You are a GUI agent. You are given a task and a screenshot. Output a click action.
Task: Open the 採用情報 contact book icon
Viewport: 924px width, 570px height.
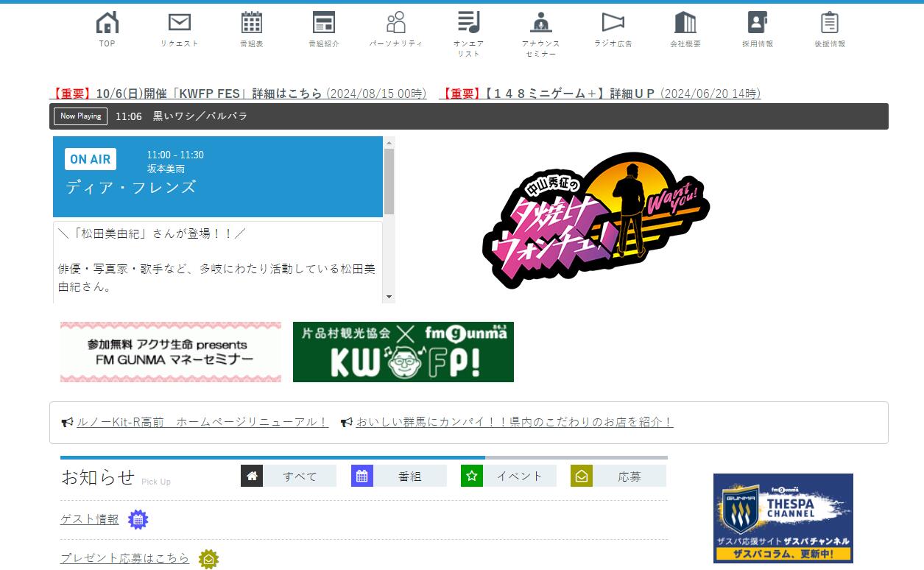(x=758, y=23)
